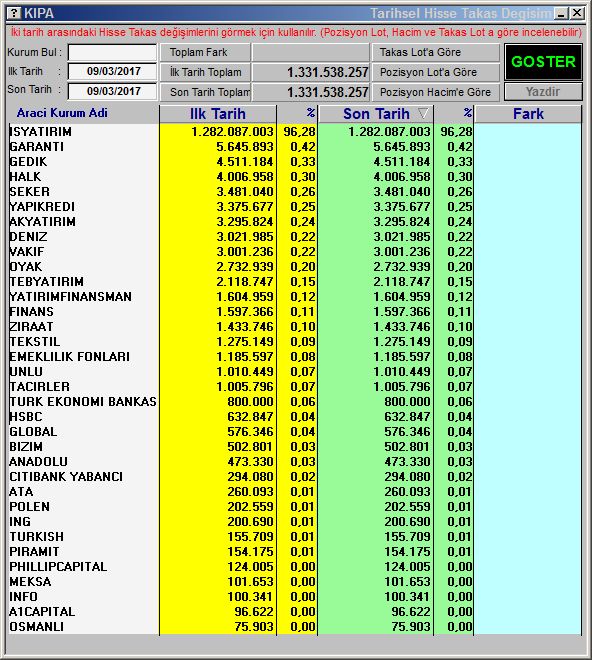Click the İlk Tarih Toplam label button
Viewport: 592px width, 660px height.
click(x=205, y=72)
